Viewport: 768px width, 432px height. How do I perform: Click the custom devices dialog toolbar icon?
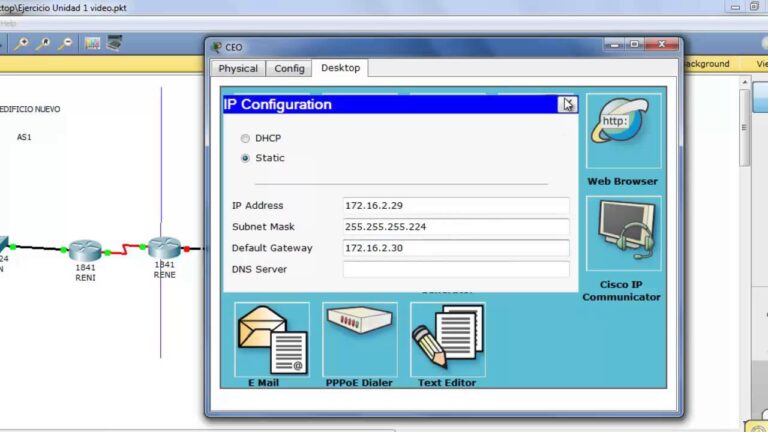pos(115,43)
